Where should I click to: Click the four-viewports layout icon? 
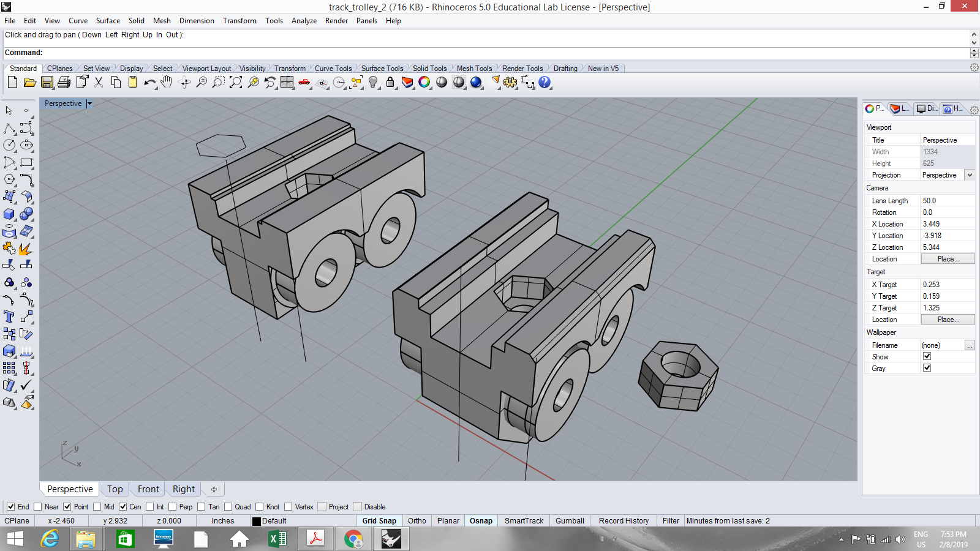(x=287, y=82)
